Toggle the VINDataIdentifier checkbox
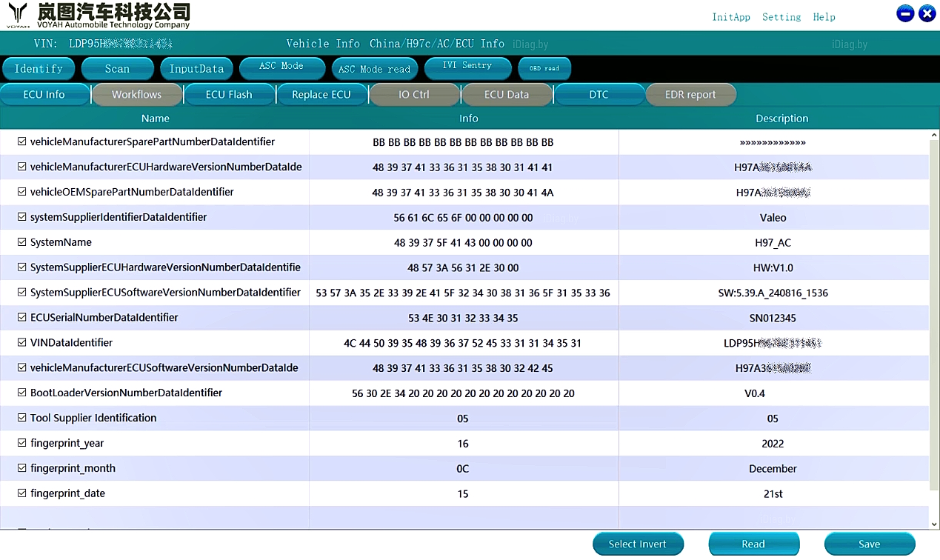The height and width of the screenshot is (560, 940). pyautogui.click(x=21, y=342)
